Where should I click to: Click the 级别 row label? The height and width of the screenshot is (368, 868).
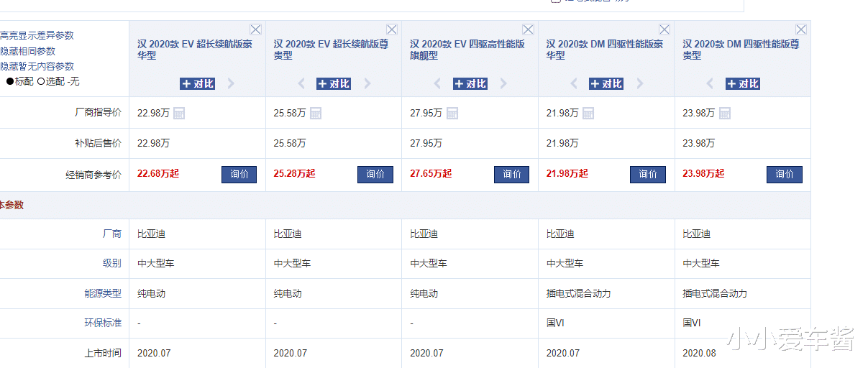click(112, 264)
